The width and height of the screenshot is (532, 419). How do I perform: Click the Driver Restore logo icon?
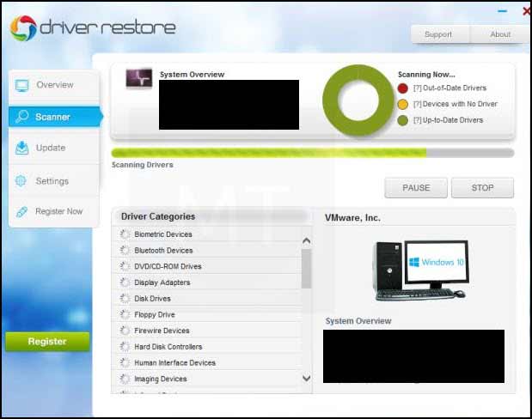(23, 28)
